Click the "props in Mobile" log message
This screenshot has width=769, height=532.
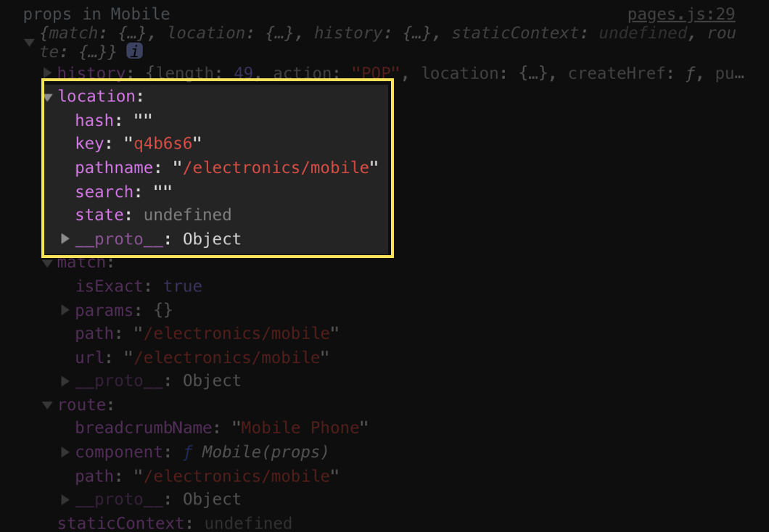coord(96,14)
